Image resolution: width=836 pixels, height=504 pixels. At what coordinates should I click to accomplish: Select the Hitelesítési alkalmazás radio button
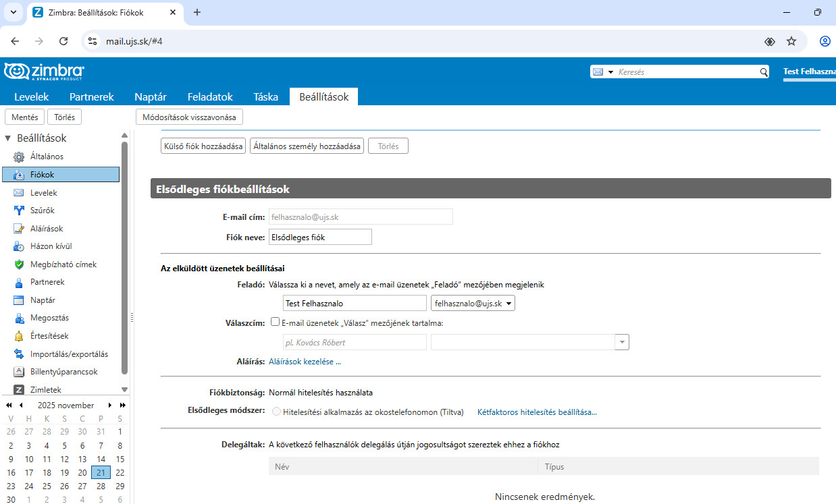point(276,412)
